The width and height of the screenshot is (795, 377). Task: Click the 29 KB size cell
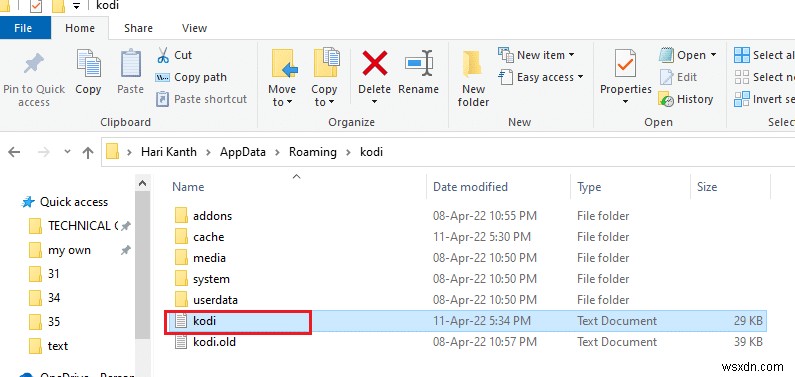(747, 321)
